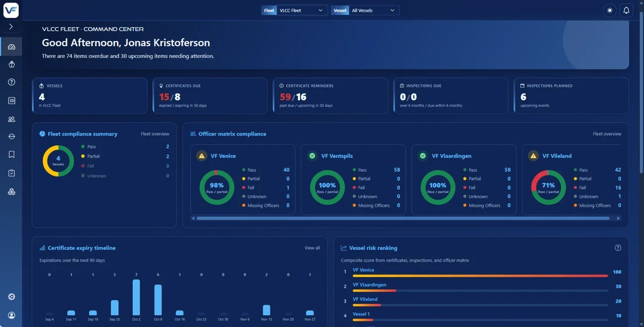Click the pie icon beside Fleet compliance summary
The width and height of the screenshot is (644, 327).
(43, 134)
